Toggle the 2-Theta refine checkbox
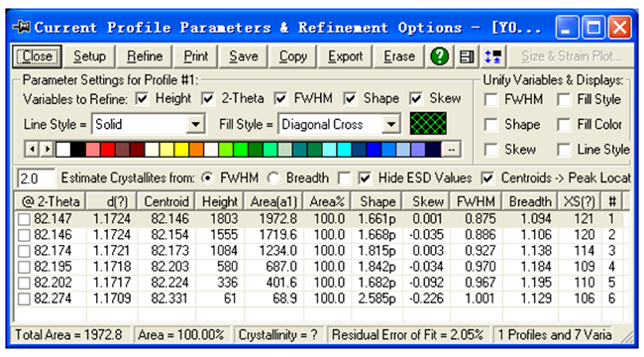The image size is (644, 357). coord(208,99)
